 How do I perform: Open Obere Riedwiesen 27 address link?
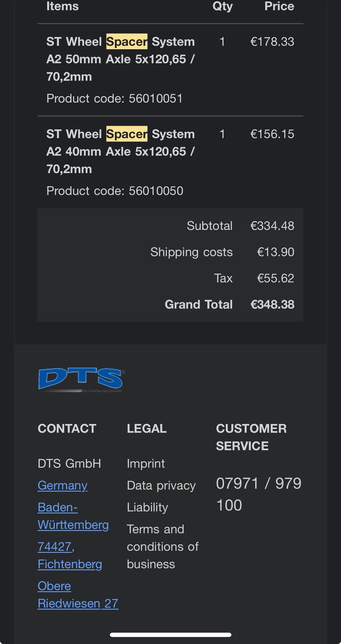(78, 595)
